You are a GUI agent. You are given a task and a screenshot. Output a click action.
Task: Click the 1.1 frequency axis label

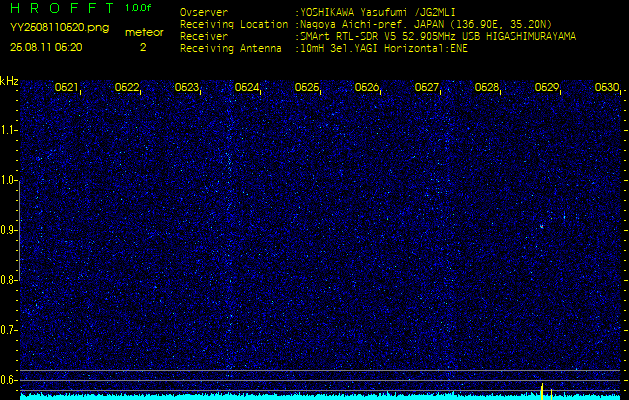click(x=8, y=130)
